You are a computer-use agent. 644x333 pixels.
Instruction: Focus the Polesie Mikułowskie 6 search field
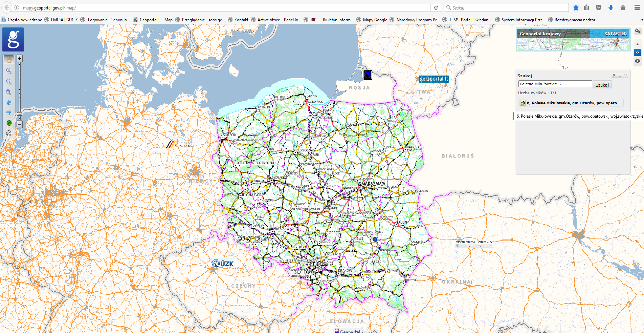pos(555,84)
